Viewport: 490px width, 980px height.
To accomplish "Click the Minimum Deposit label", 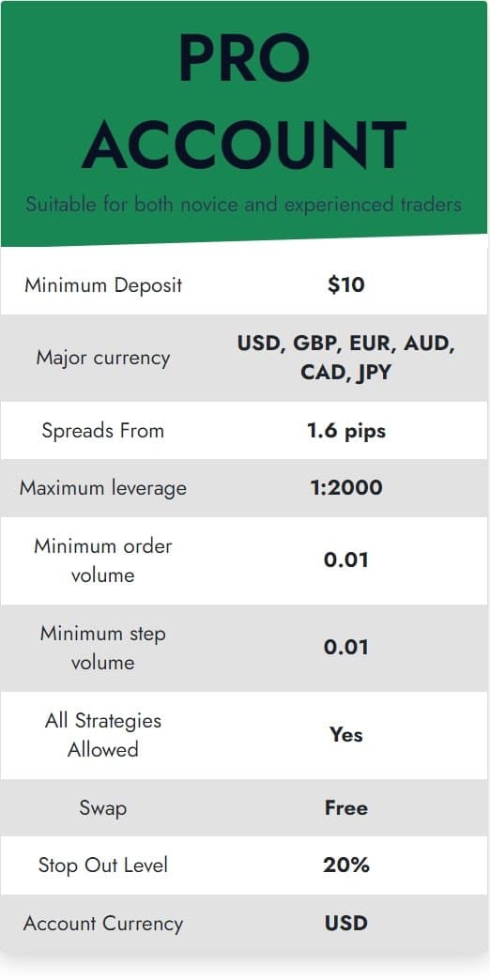I will click(x=103, y=285).
